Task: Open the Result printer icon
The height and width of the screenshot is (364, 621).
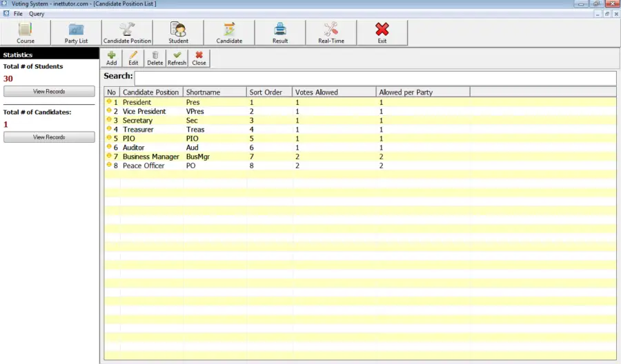Action: [x=280, y=32]
